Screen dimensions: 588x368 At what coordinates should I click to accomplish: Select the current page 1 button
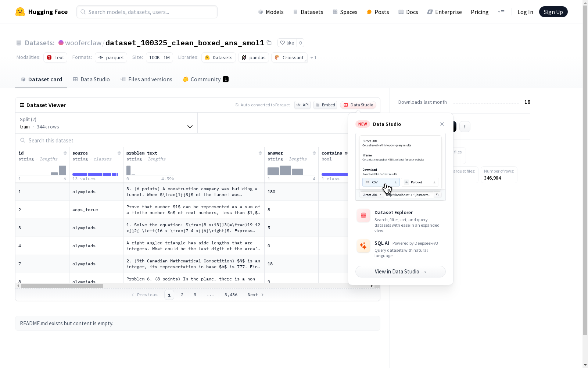pos(169,295)
